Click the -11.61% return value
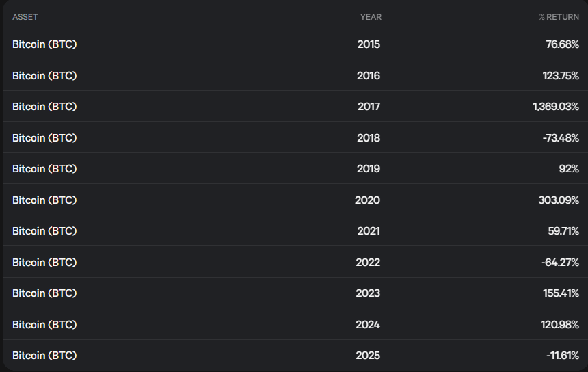The height and width of the screenshot is (372, 588). tap(563, 356)
